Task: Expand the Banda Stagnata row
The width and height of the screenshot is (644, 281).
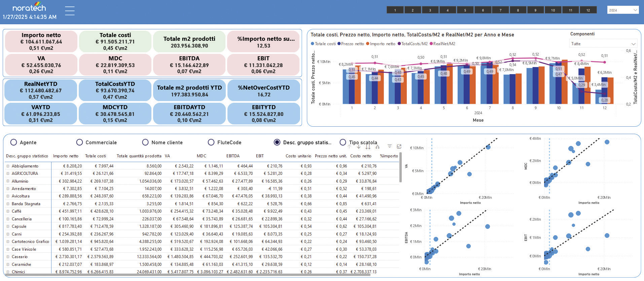Action: [x=8, y=204]
